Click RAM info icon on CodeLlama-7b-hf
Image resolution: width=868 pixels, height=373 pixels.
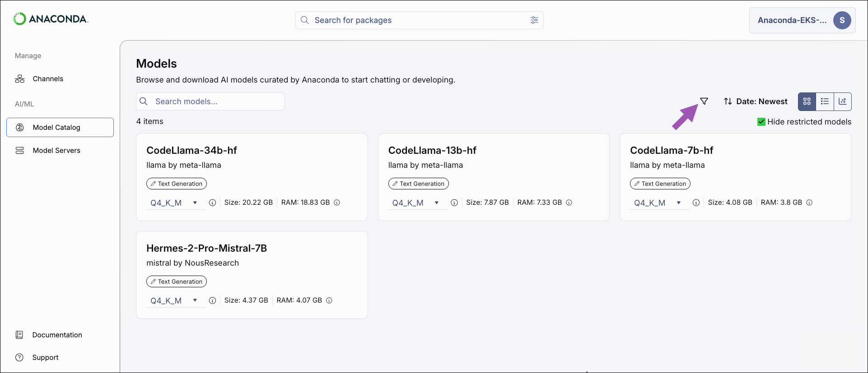coord(809,203)
